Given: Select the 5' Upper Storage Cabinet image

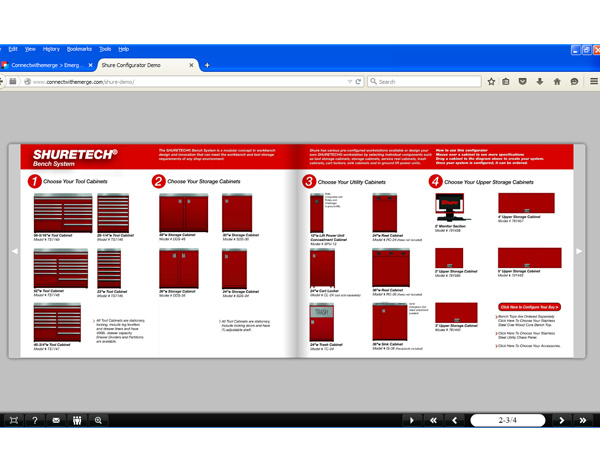Looking at the screenshot, I should [530, 258].
